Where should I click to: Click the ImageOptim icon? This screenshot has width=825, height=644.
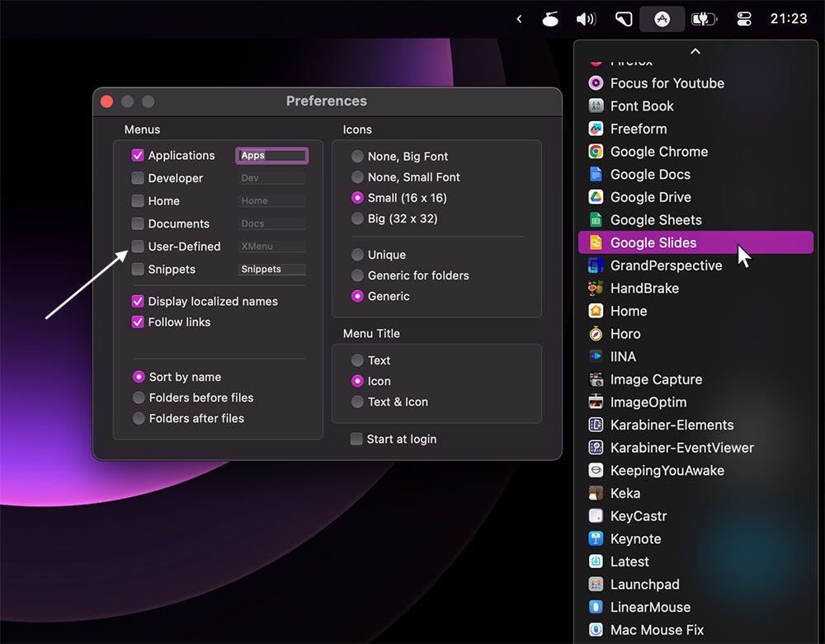[596, 402]
